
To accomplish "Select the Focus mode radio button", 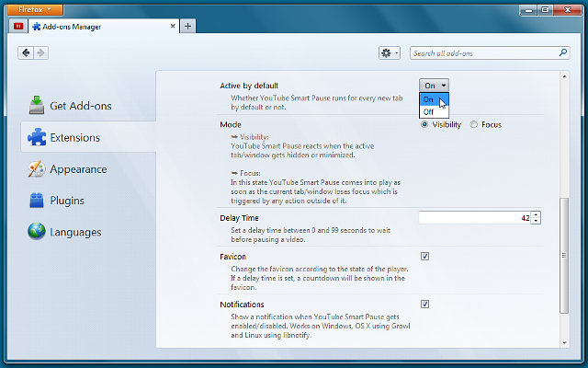I will pos(474,124).
